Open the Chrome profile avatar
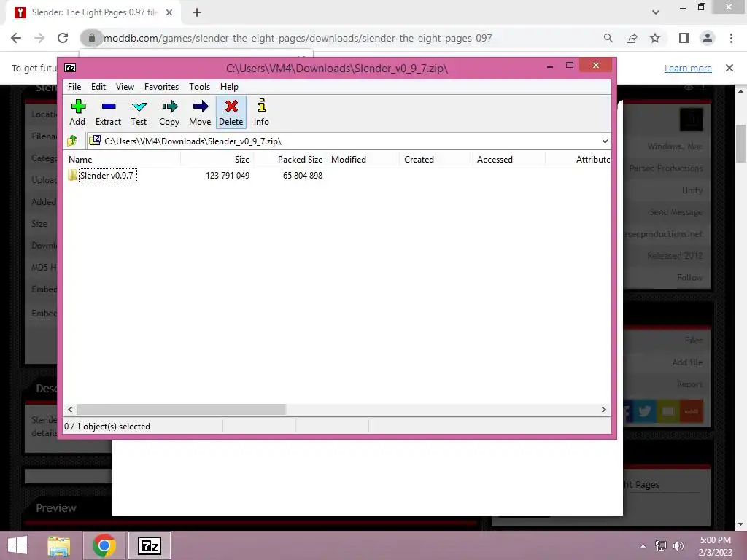The image size is (747, 560). [708, 38]
